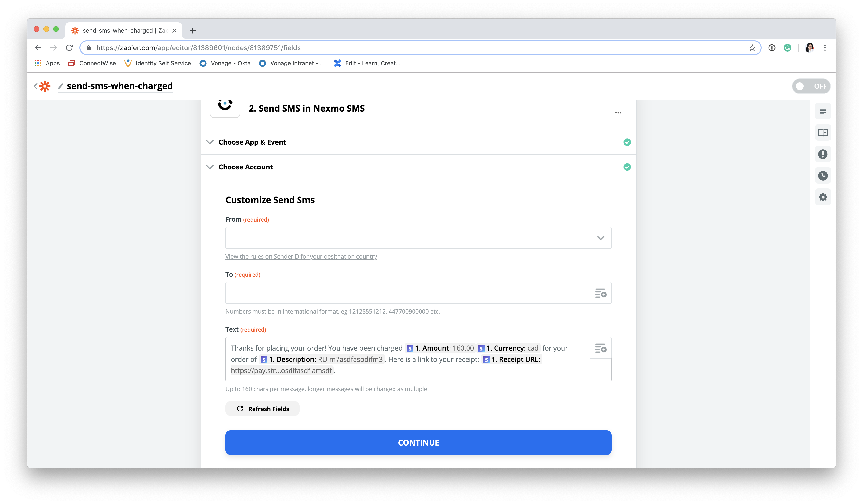This screenshot has width=863, height=504.
Task: Click Refresh Fields button
Action: [x=262, y=409]
